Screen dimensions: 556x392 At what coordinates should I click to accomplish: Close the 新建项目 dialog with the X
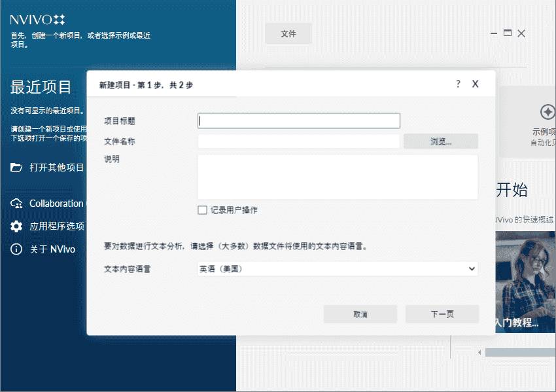[x=475, y=84]
